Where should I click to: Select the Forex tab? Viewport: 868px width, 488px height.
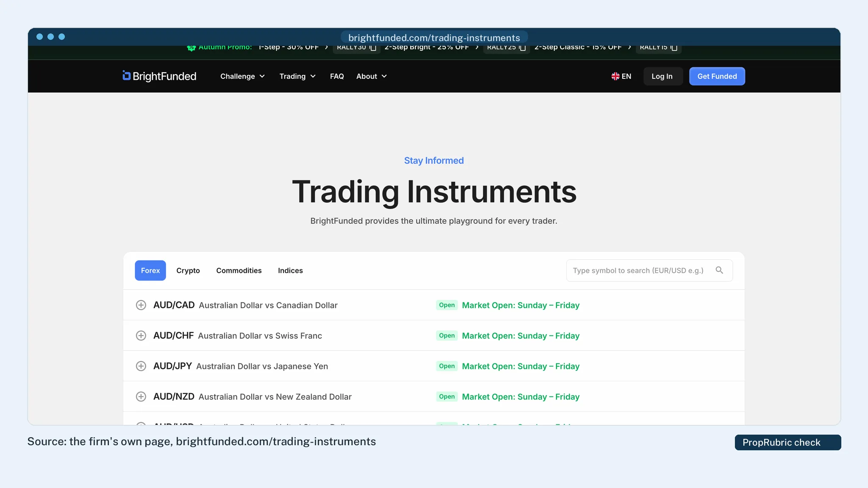tap(150, 270)
